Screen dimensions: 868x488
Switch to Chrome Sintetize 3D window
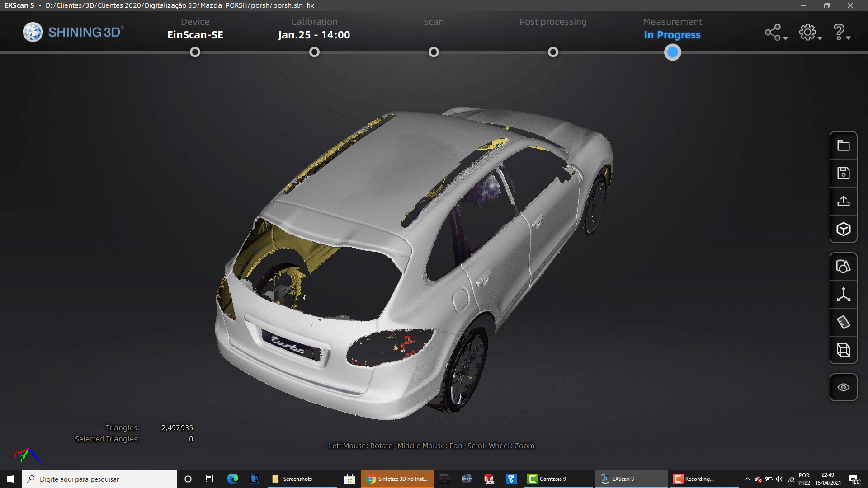(x=397, y=479)
